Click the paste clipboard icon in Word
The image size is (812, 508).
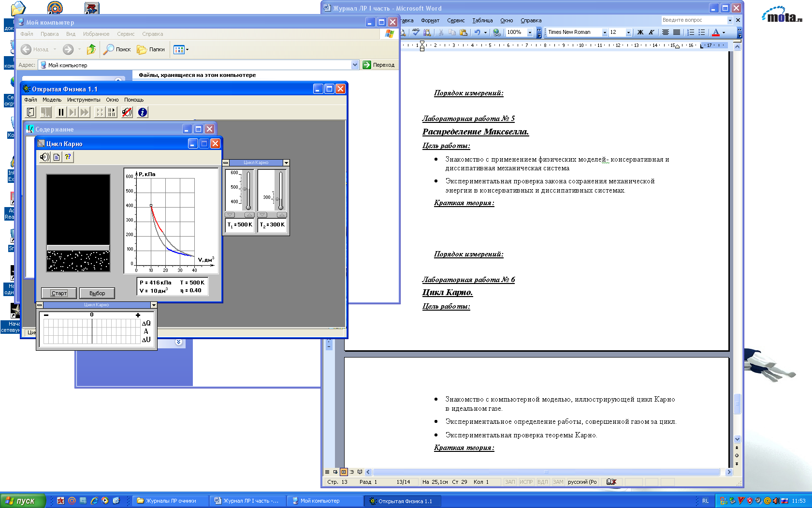(x=464, y=32)
